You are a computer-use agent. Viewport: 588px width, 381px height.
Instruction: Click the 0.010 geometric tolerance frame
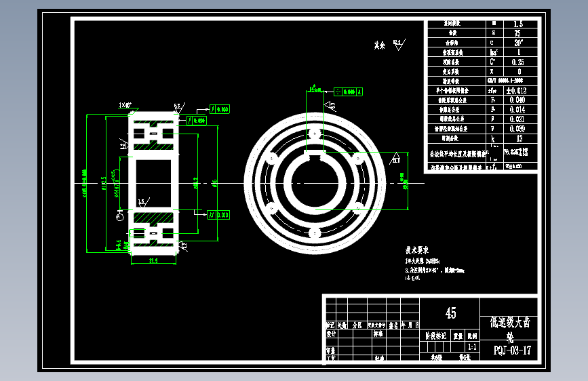pyautogui.click(x=218, y=215)
